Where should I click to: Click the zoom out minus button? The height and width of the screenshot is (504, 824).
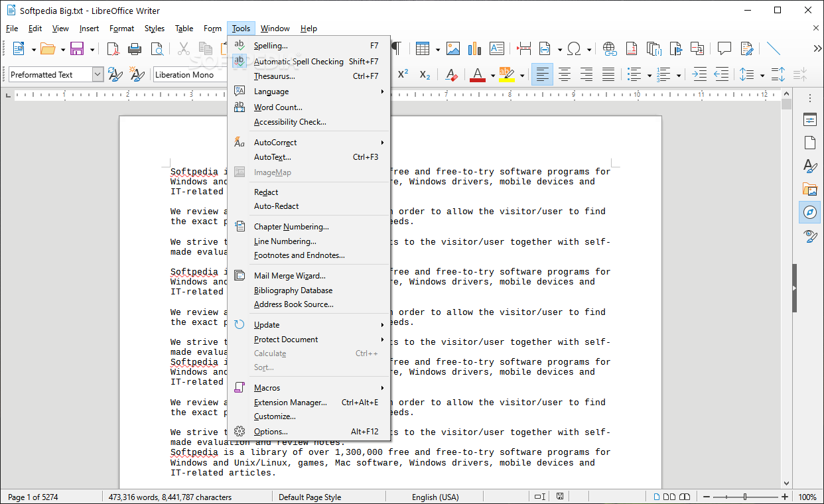[x=707, y=497]
